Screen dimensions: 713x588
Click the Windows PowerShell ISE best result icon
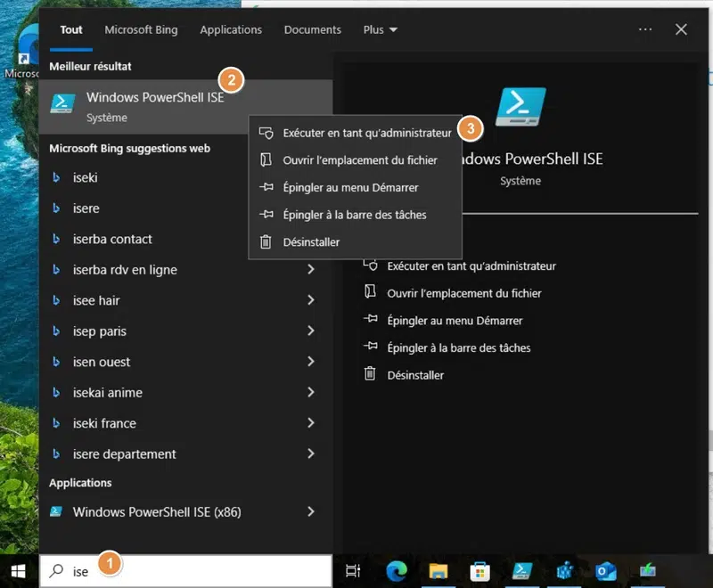(63, 105)
